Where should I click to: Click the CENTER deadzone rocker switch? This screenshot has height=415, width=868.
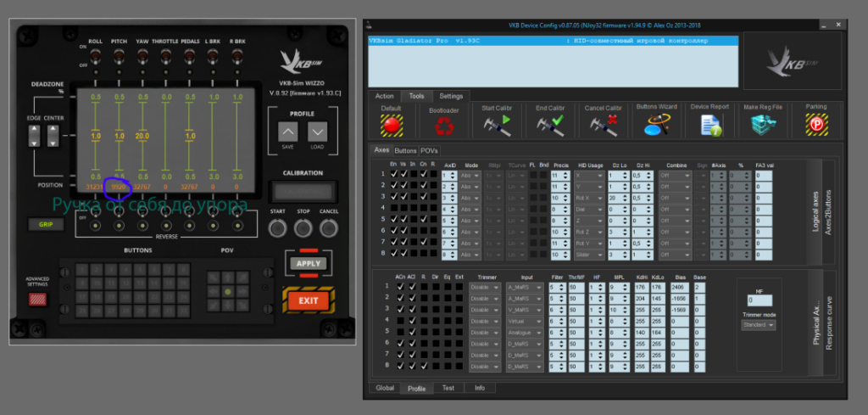click(53, 136)
